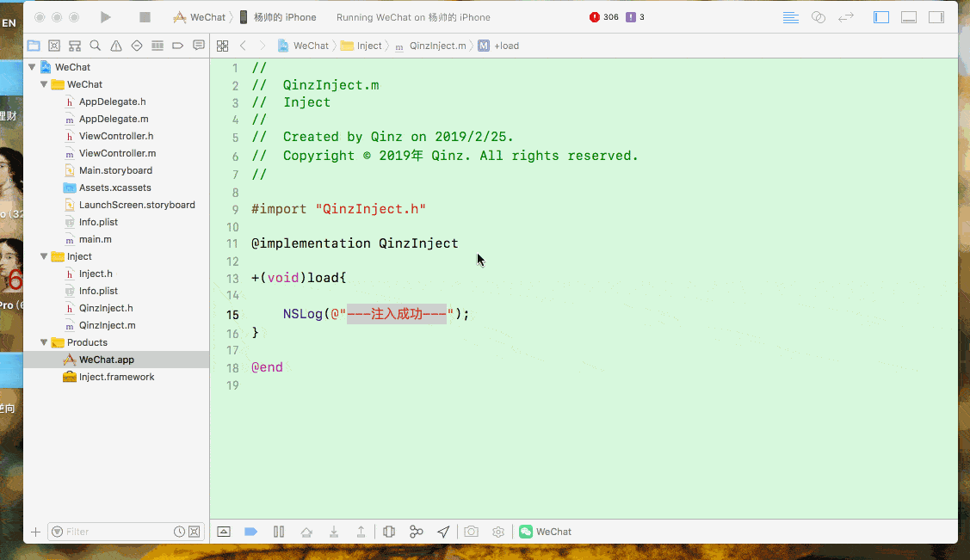Stop the running WeChat app
The width and height of the screenshot is (970, 560).
pos(145,17)
